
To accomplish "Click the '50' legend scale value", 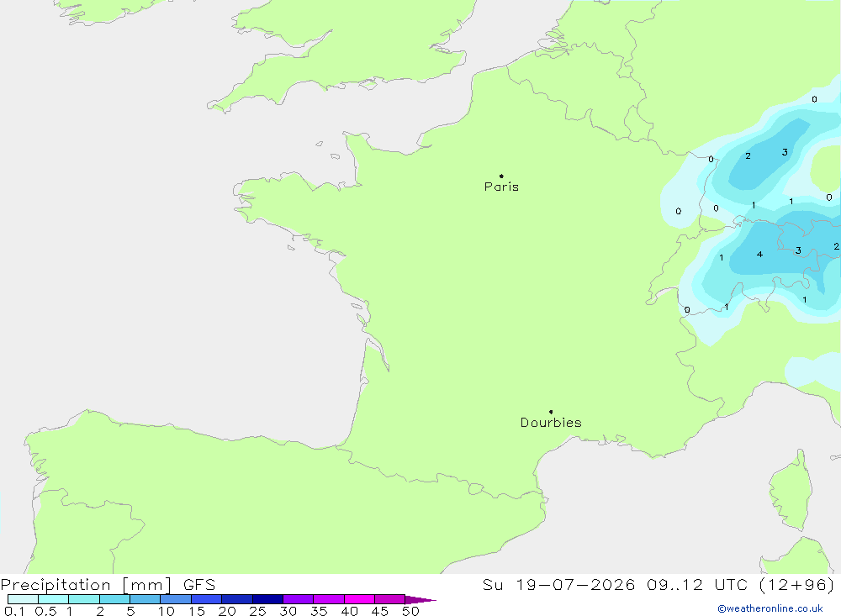I will (x=411, y=611).
